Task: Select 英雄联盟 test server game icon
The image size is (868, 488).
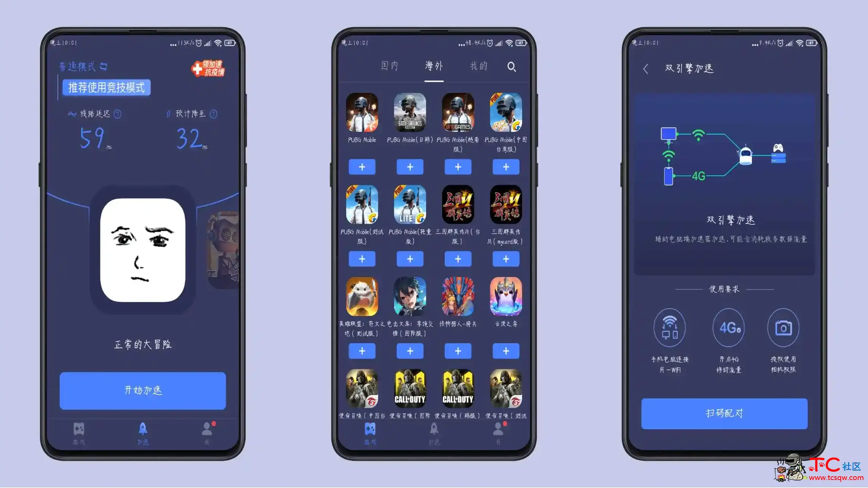Action: 363,296
